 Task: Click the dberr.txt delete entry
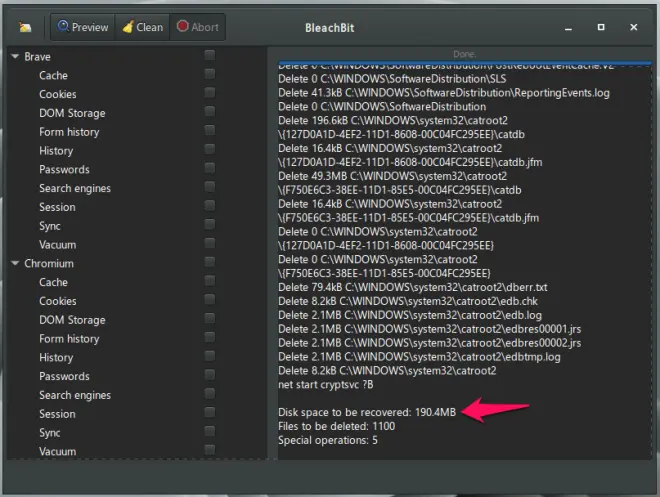(412, 287)
